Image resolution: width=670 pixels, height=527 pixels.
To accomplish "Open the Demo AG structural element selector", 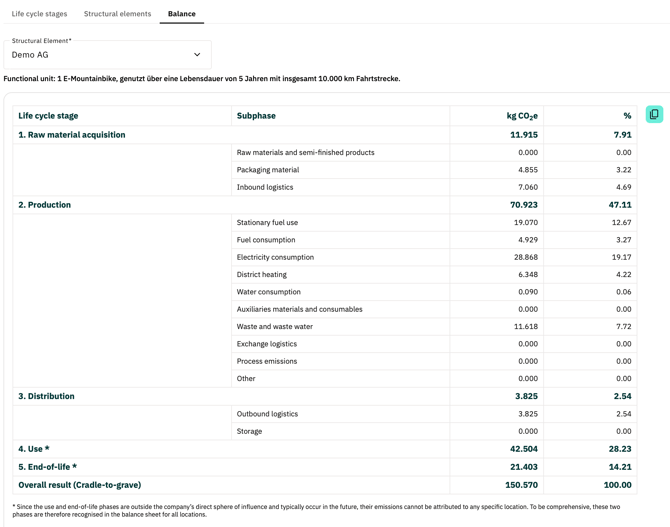I will point(100,55).
